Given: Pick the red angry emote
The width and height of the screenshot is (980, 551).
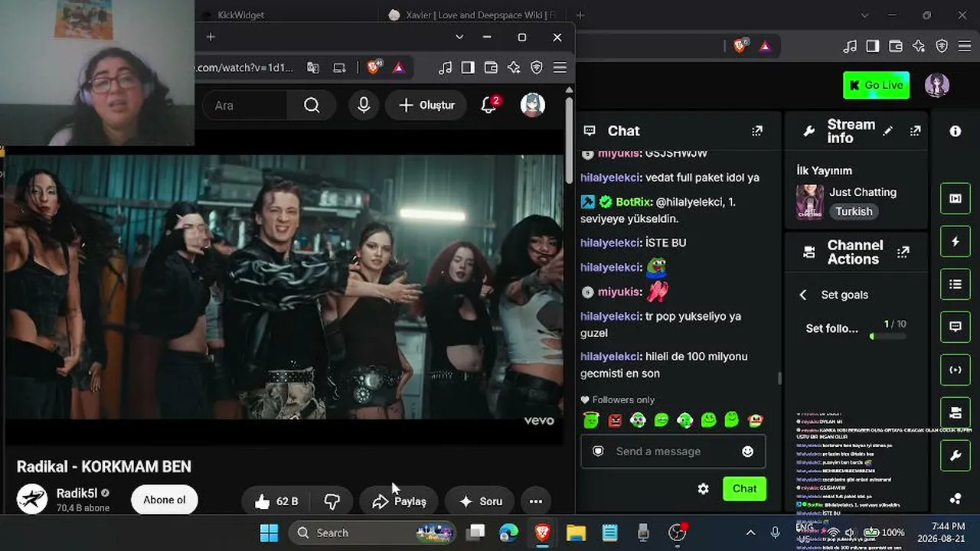Looking at the screenshot, I should (615, 419).
